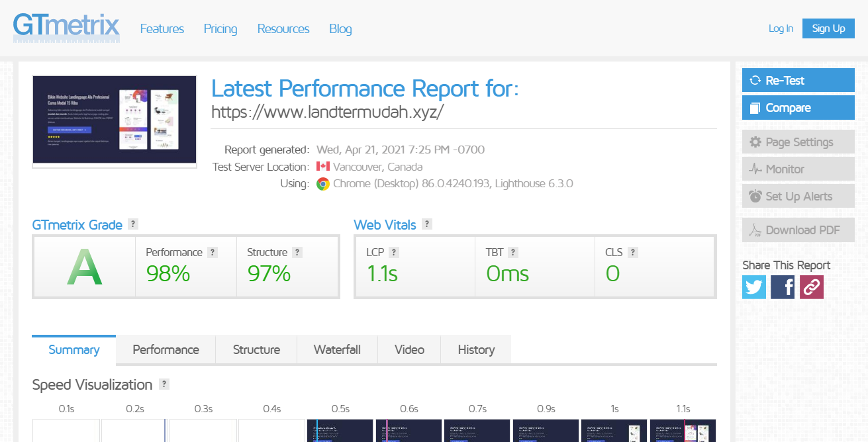Share report on Twitter
Viewport: 868px width, 442px height.
point(754,287)
